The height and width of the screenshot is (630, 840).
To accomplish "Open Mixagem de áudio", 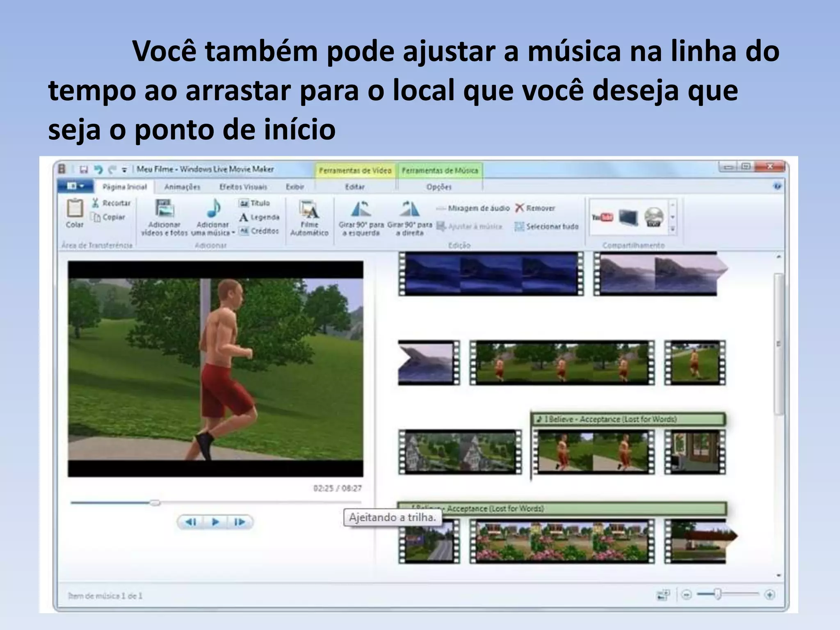I will pyautogui.click(x=473, y=208).
